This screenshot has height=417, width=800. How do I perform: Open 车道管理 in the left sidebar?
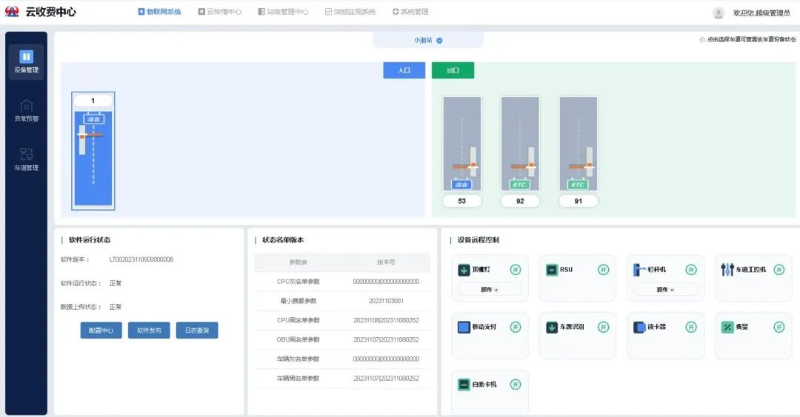click(26, 158)
